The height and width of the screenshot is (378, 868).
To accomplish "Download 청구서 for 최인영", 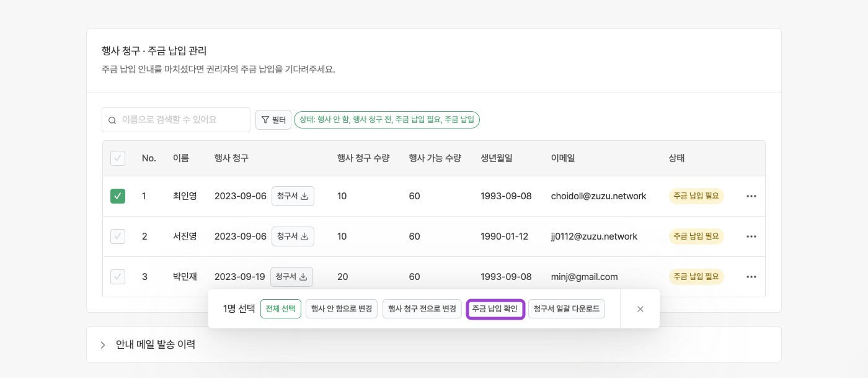I will pyautogui.click(x=293, y=196).
